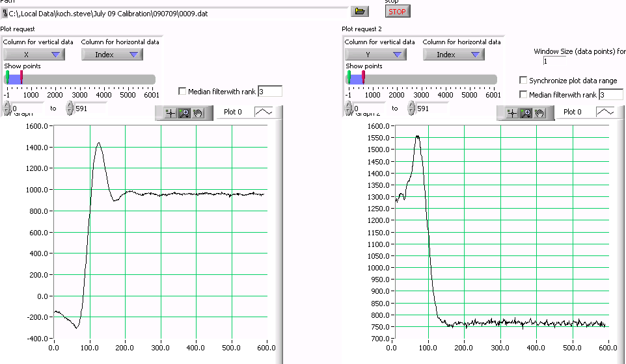
Task: Expand Index horizontal data dropdown in Plot request 2
Action: point(454,55)
